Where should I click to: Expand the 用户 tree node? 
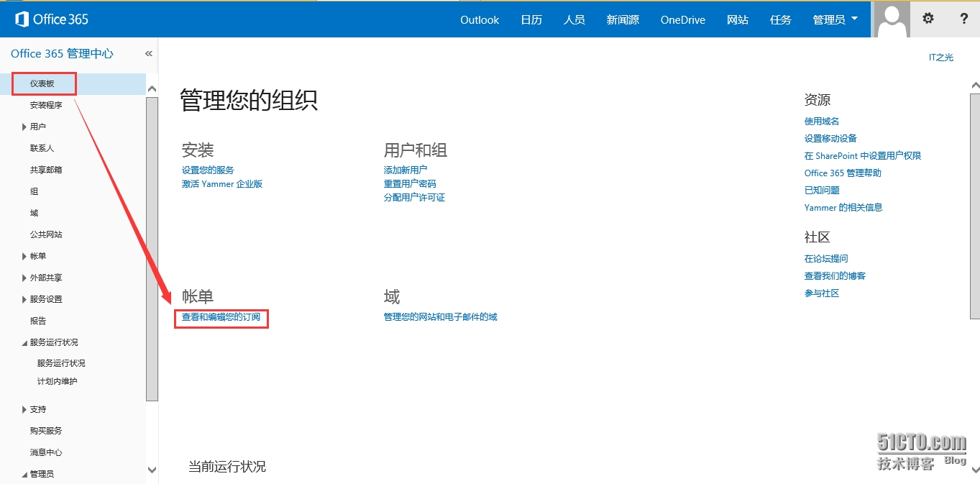[24, 127]
